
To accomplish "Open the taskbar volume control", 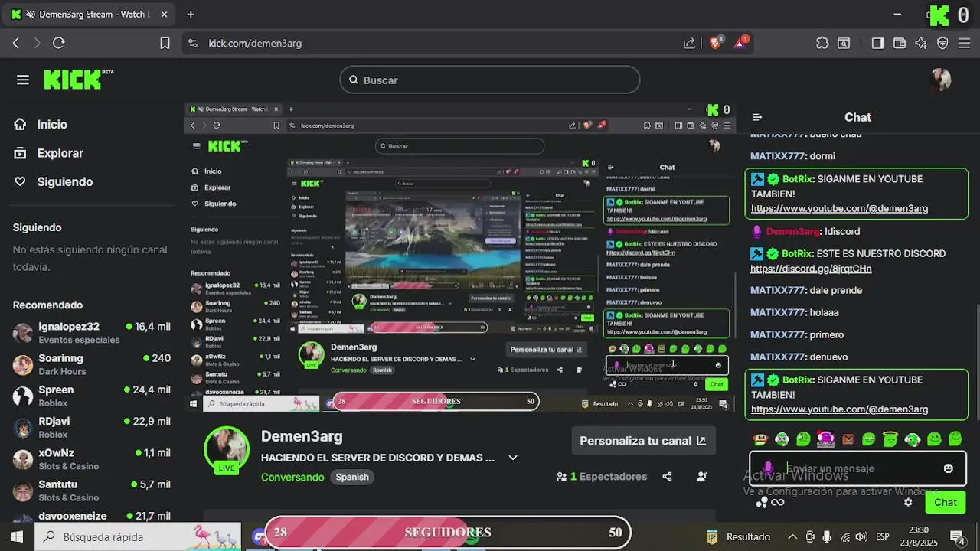I will pos(861,536).
